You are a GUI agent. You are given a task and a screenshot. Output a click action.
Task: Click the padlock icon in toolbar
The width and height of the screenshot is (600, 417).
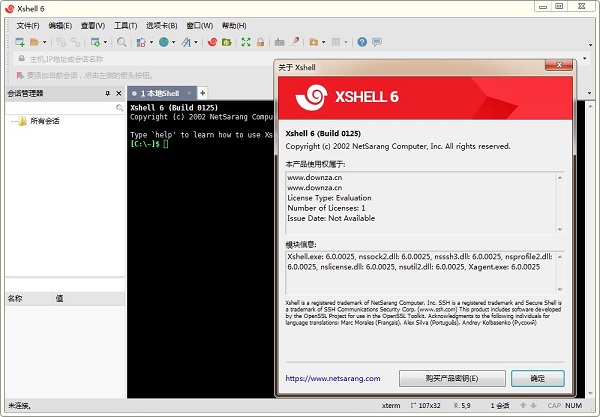pyautogui.click(x=260, y=42)
